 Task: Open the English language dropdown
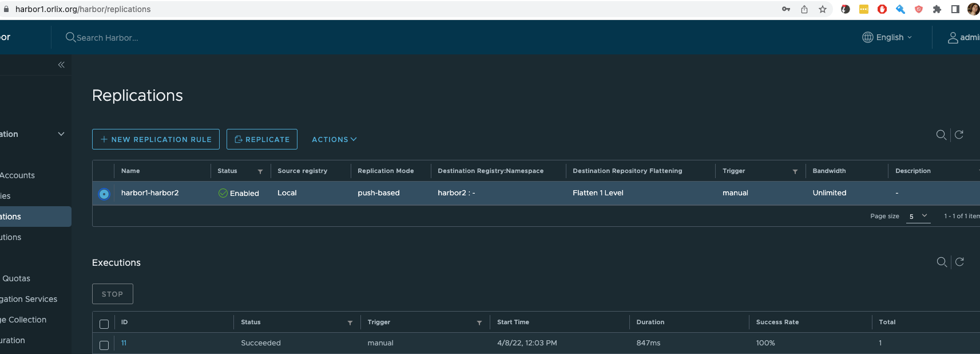pyautogui.click(x=887, y=37)
